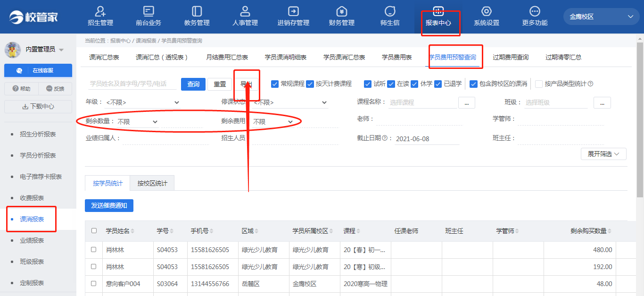Sort table by 学员所属校区 column
644x296 pixels.
[x=331, y=231]
